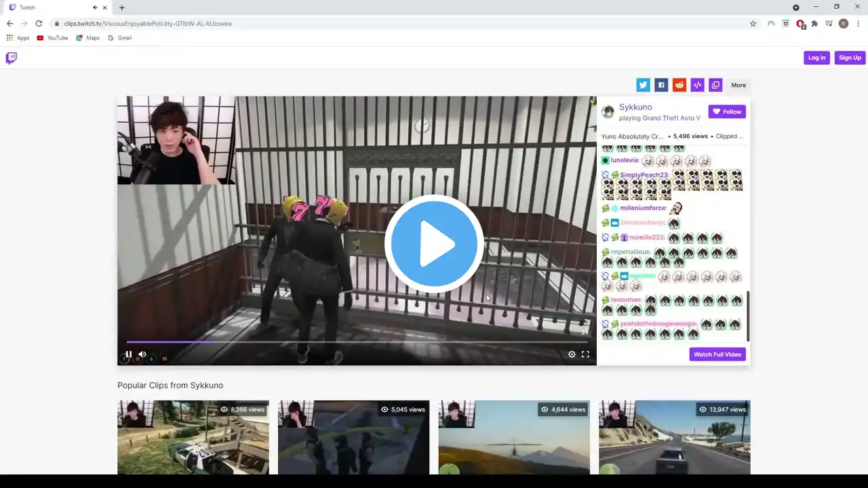Click the large blue play button overlay
868x488 pixels.
(x=434, y=244)
